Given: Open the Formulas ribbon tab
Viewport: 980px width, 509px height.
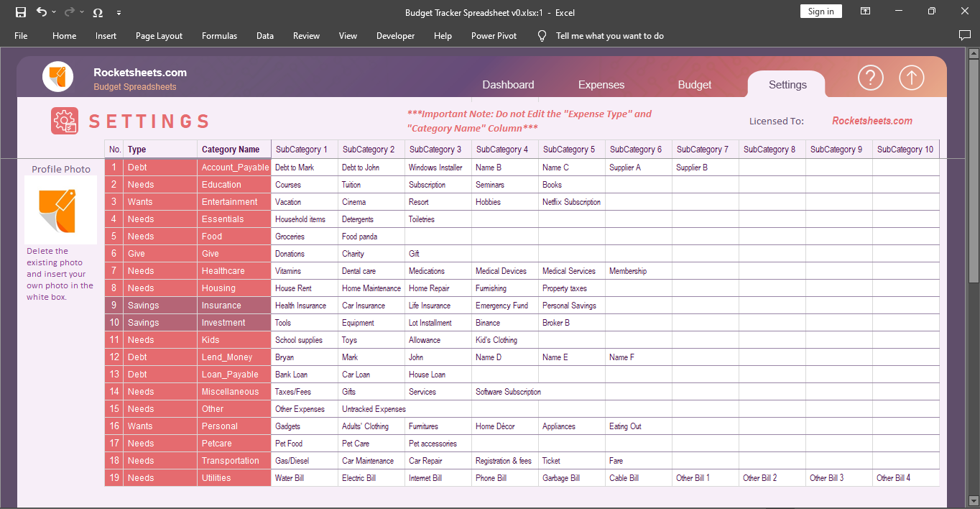Looking at the screenshot, I should (219, 36).
